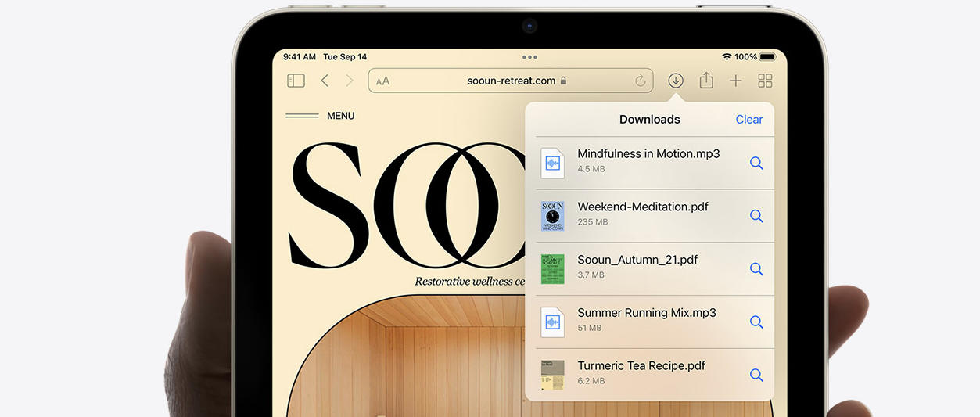Reload the current page
The height and width of the screenshot is (417, 980).
(x=641, y=81)
